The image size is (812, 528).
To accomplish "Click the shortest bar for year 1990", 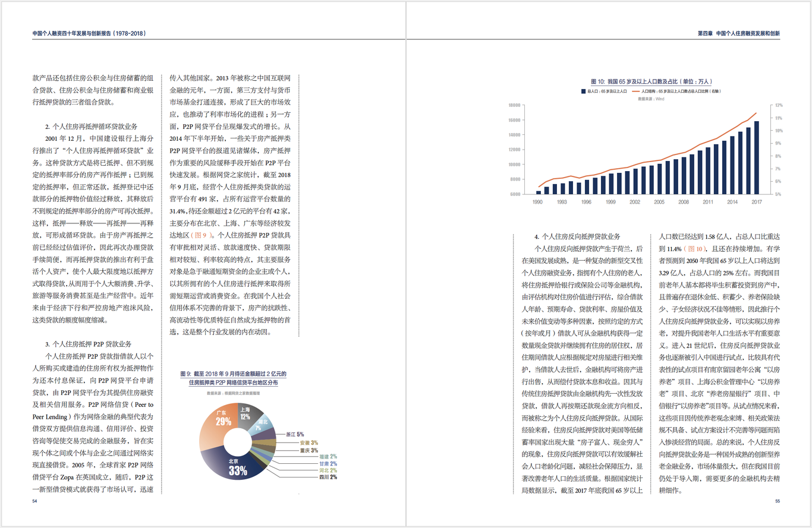I will [539, 192].
